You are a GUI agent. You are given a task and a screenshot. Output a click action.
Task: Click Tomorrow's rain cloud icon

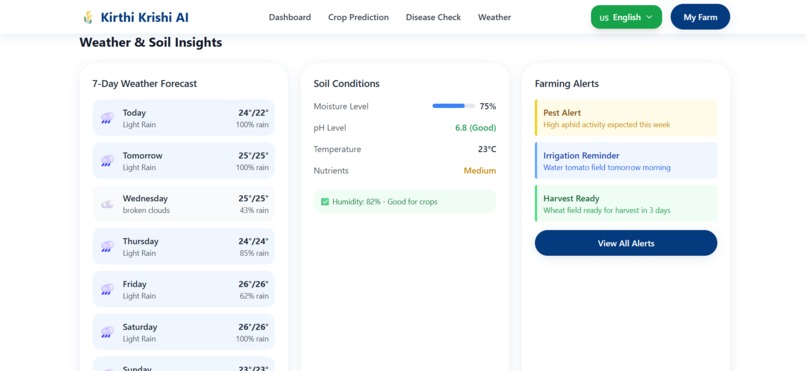pos(107,161)
